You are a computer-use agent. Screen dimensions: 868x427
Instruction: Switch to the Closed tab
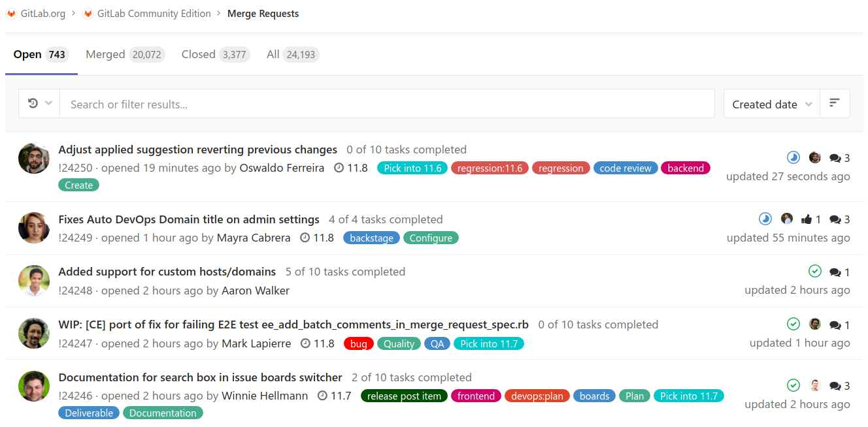pos(216,55)
